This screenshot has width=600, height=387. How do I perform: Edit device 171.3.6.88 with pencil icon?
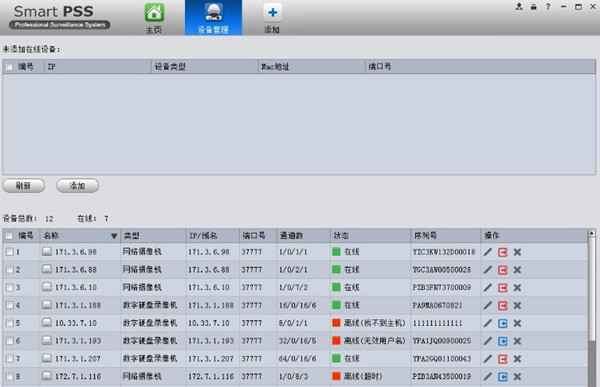pyautogui.click(x=488, y=270)
